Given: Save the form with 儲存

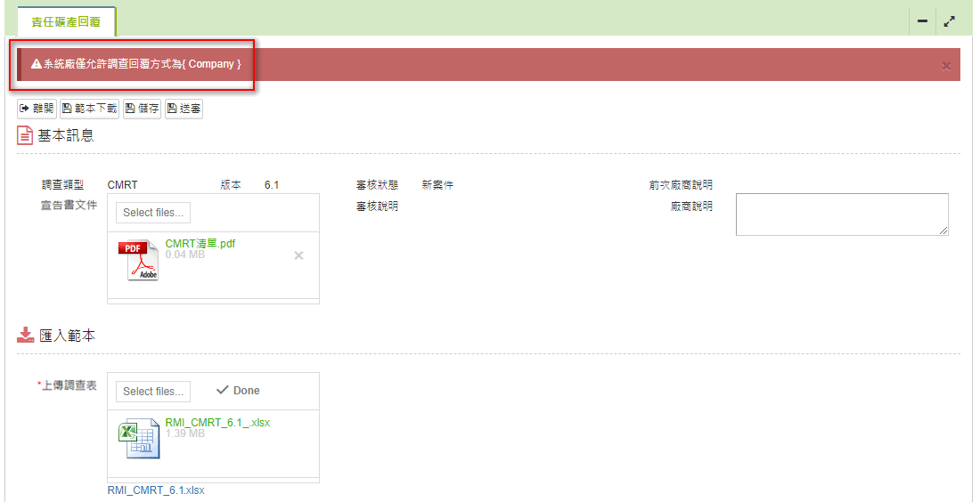Looking at the screenshot, I should (142, 109).
